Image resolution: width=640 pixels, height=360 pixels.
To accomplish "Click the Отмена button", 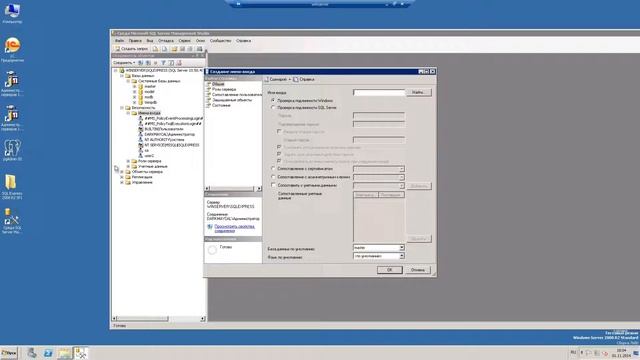I will pos(418,270).
